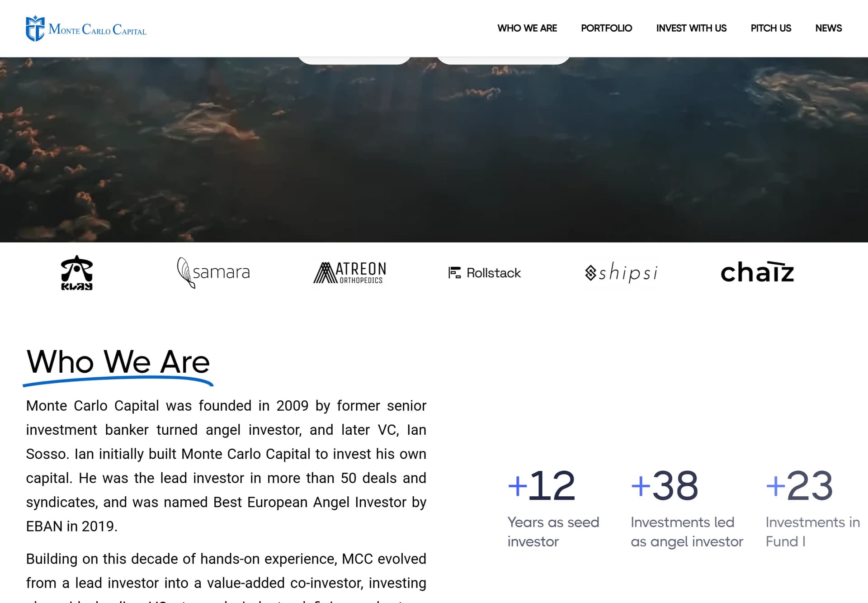Open the PORTFOLIO menu item

click(606, 28)
